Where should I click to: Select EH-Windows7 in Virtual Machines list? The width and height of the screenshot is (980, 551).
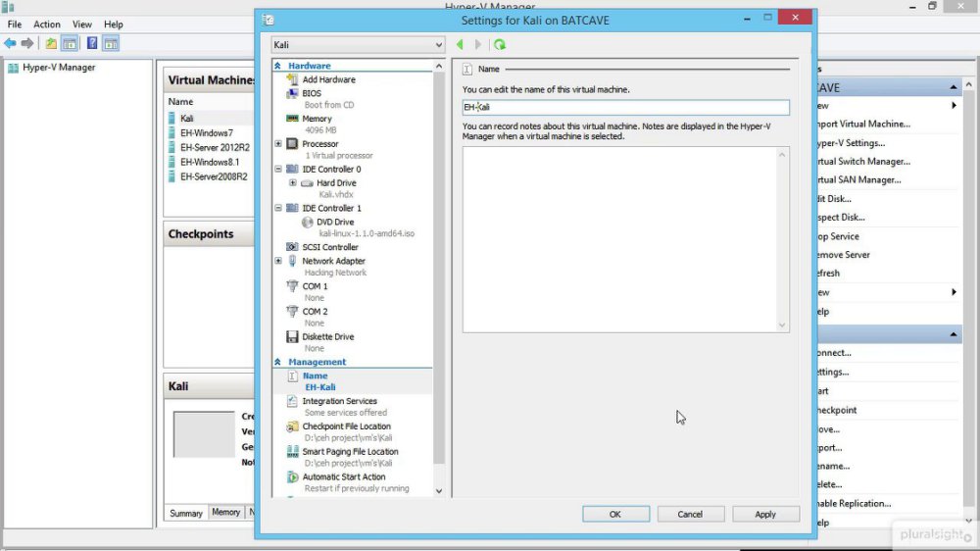(207, 132)
